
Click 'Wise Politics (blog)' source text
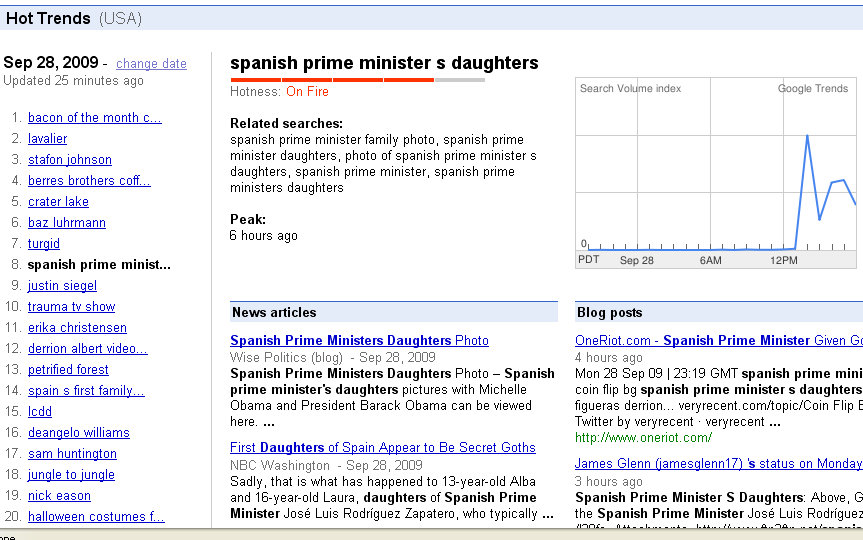tap(286, 358)
